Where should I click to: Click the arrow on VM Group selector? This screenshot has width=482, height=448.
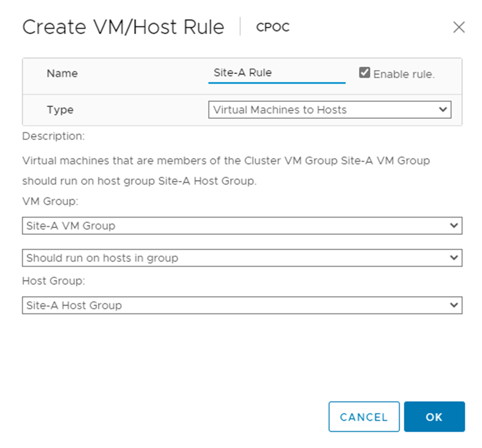(x=455, y=226)
